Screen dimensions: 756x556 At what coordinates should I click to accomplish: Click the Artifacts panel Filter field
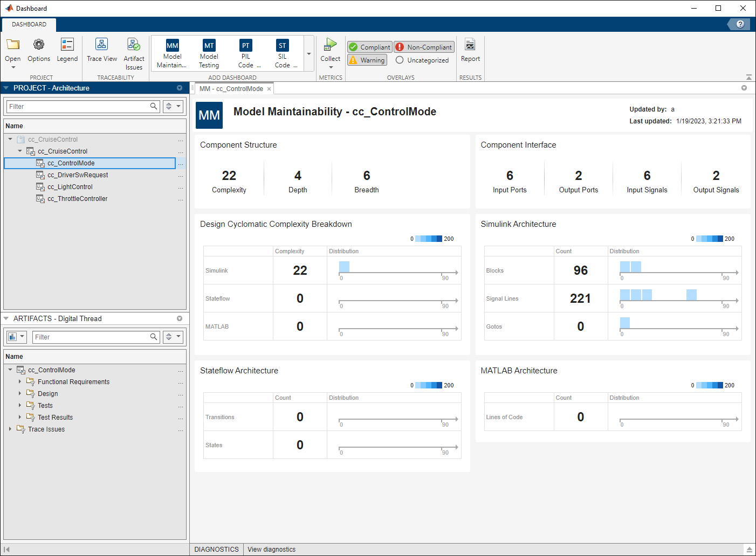96,337
